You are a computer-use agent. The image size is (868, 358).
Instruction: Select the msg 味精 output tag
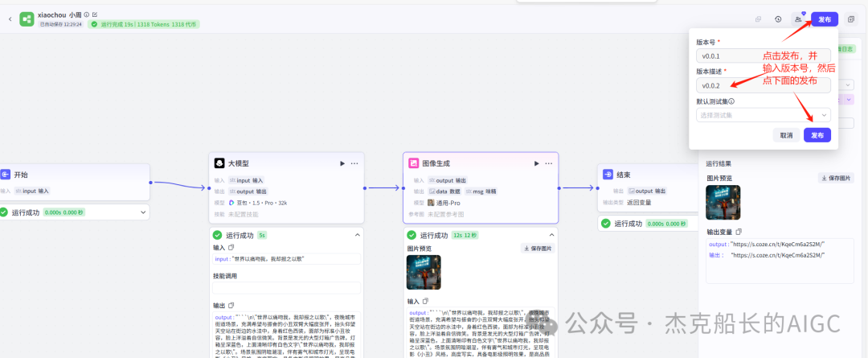481,191
